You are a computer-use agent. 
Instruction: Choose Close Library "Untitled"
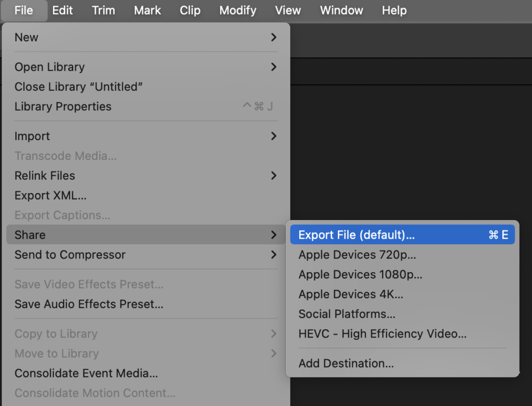(x=146, y=87)
